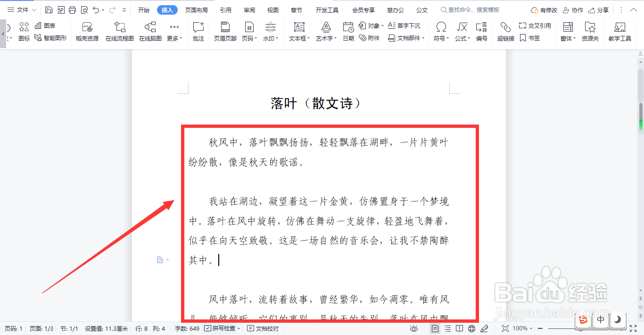Viewport: 644px width, 335px height.
Task: Switch to the 引用 tab
Action: 226,10
